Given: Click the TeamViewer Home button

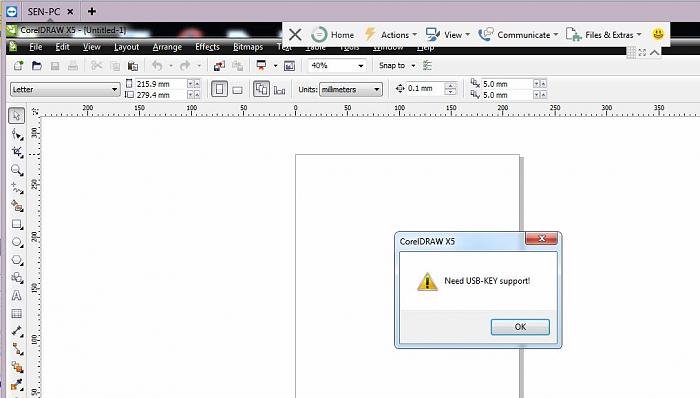Looking at the screenshot, I should point(333,34).
